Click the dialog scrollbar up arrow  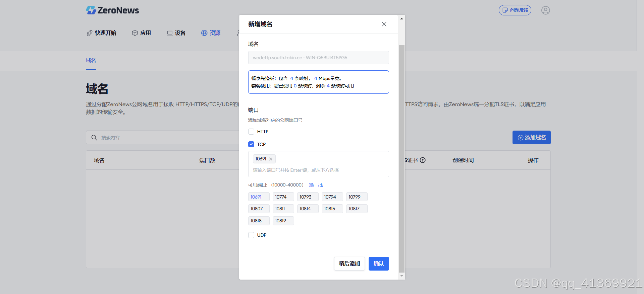(401, 19)
